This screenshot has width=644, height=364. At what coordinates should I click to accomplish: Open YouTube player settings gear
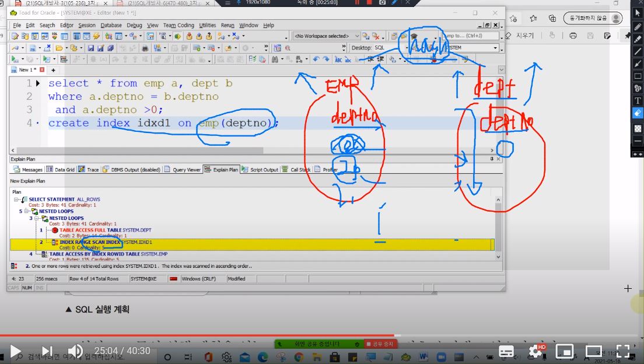click(535, 351)
